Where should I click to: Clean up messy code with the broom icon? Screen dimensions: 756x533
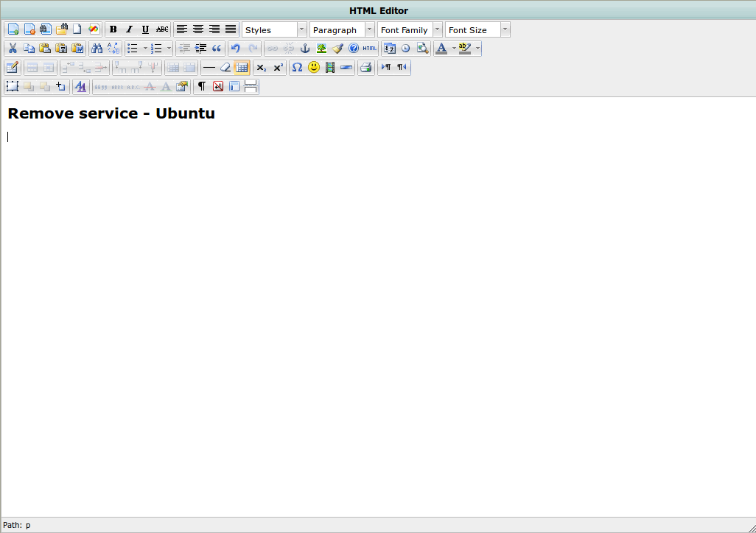(337, 48)
